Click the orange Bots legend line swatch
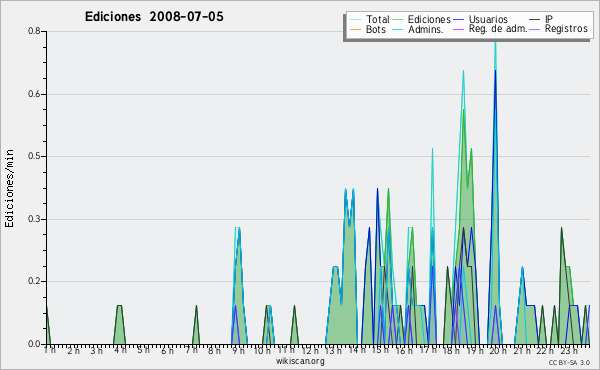Viewport: 600px width, 370px height. (x=355, y=29)
